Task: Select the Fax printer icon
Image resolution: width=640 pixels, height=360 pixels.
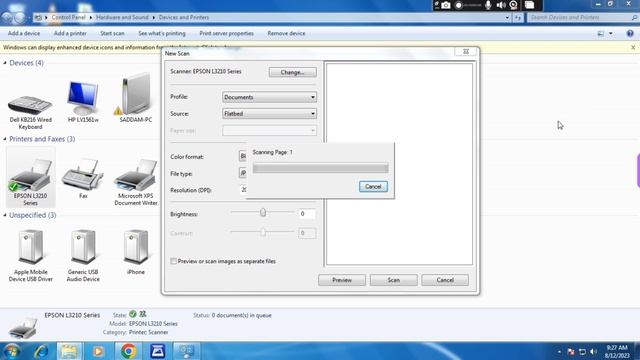Action: 83,175
